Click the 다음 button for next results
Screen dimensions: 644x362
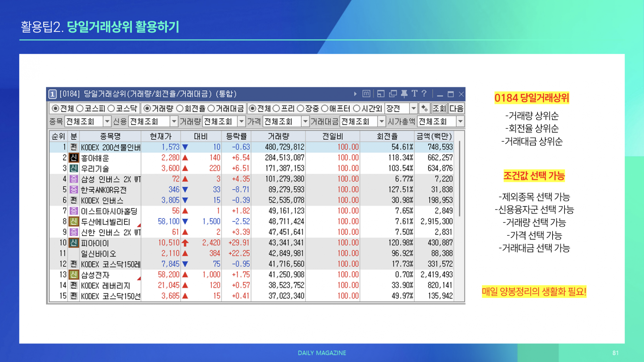click(x=456, y=108)
